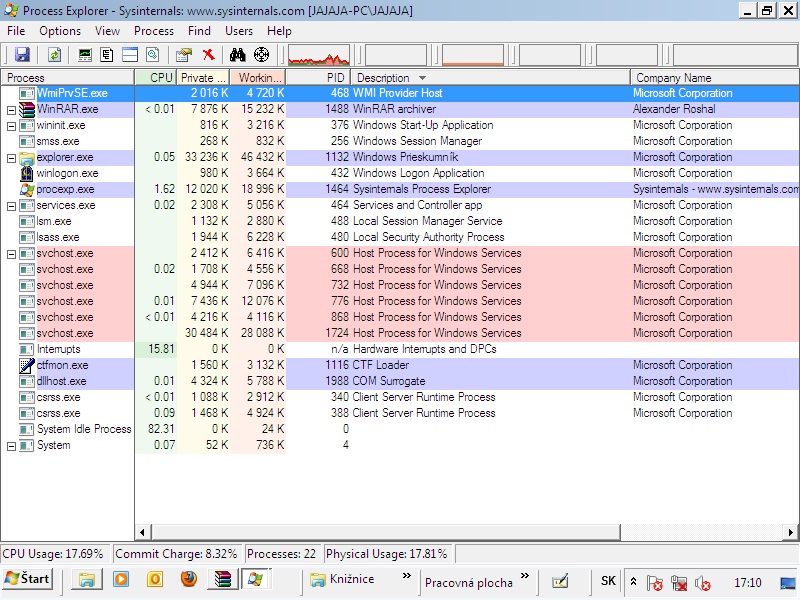Click the horizontal scrollbar thumb

(x=386, y=532)
